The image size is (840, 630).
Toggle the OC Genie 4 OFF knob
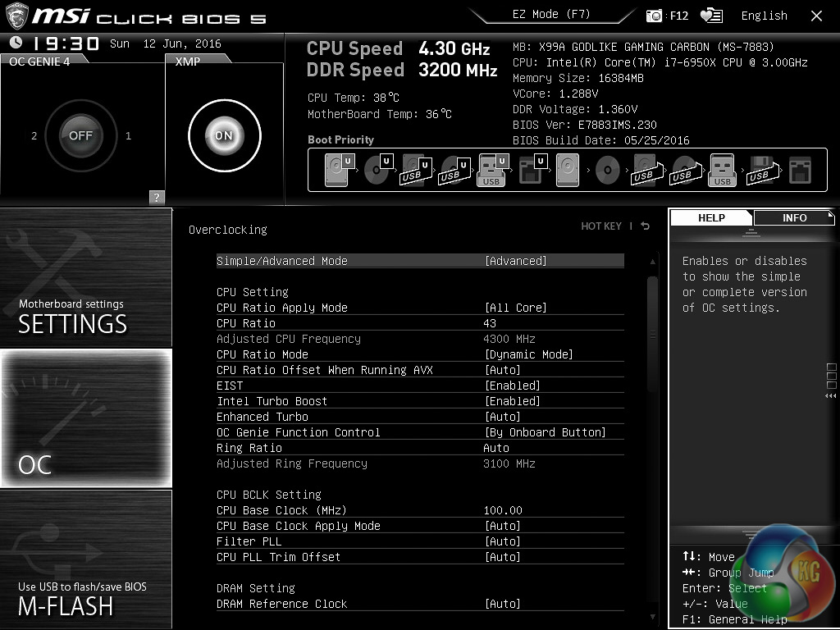[80, 135]
